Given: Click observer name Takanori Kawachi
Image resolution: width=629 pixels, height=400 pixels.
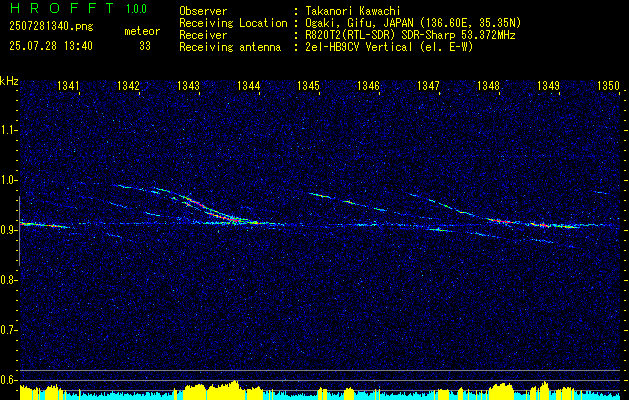Looking at the screenshot, I should pyautogui.click(x=353, y=11).
